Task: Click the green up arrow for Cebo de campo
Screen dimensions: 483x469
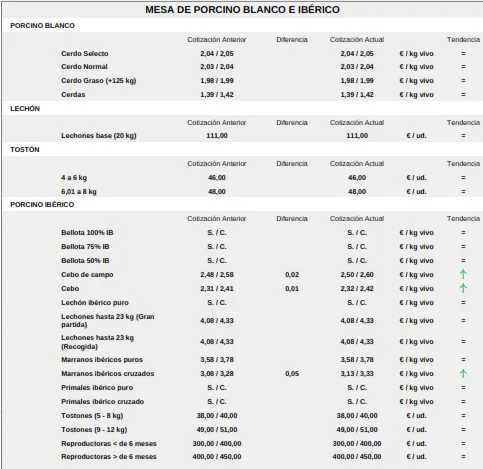Action: click(463, 274)
